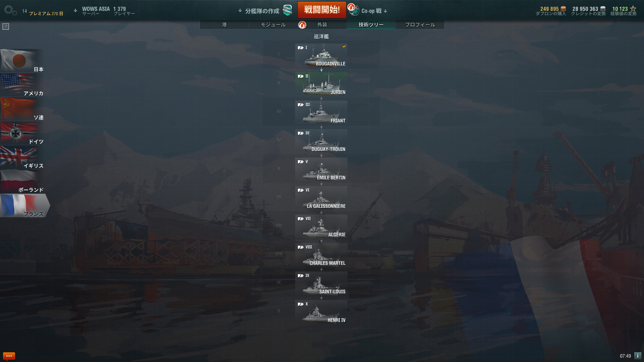The width and height of the screenshot is (644, 362).
Task: Start battle with 戦闘開始! button
Action: click(x=322, y=10)
